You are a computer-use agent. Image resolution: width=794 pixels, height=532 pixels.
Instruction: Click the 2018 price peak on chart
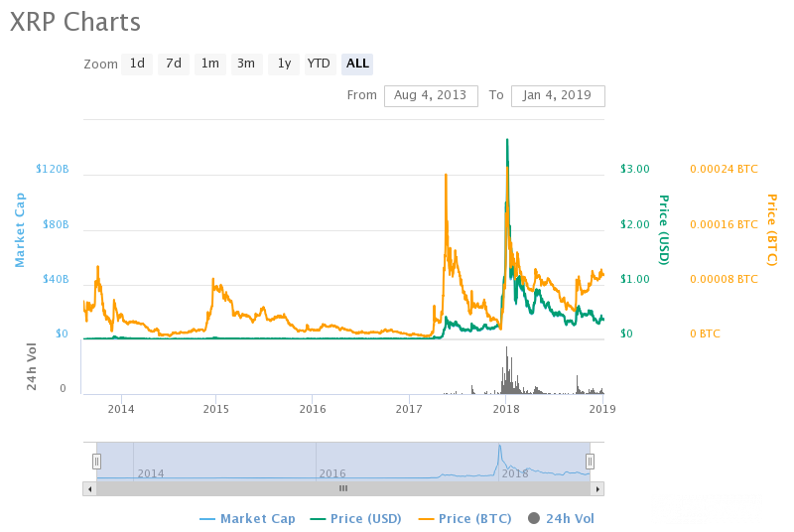(507, 141)
